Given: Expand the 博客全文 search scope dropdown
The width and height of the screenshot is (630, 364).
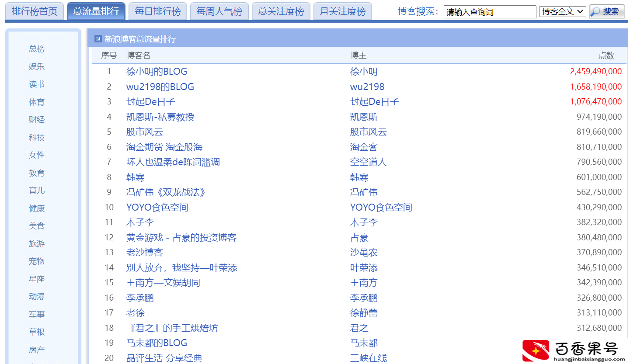Looking at the screenshot, I should pyautogui.click(x=563, y=12).
